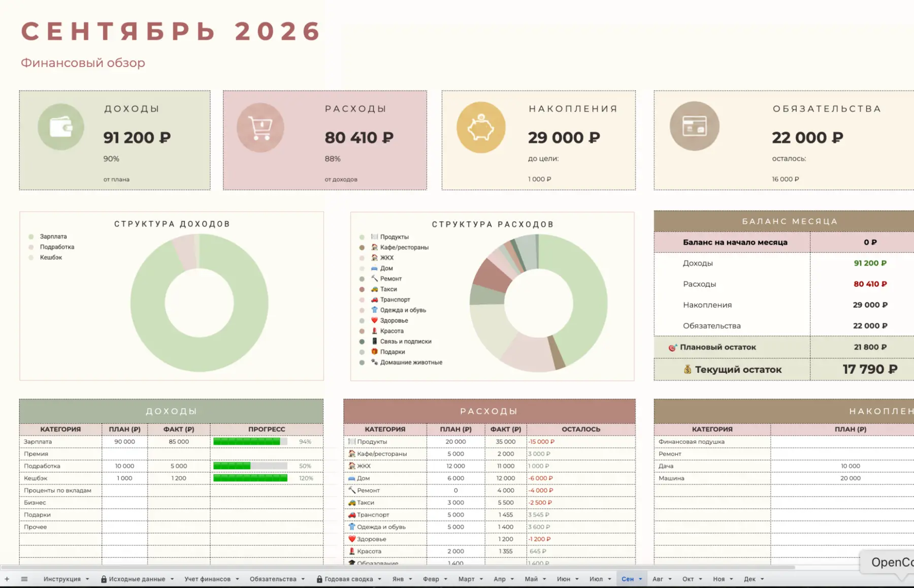
Task: Open the all sheets list icon
Action: click(x=24, y=579)
